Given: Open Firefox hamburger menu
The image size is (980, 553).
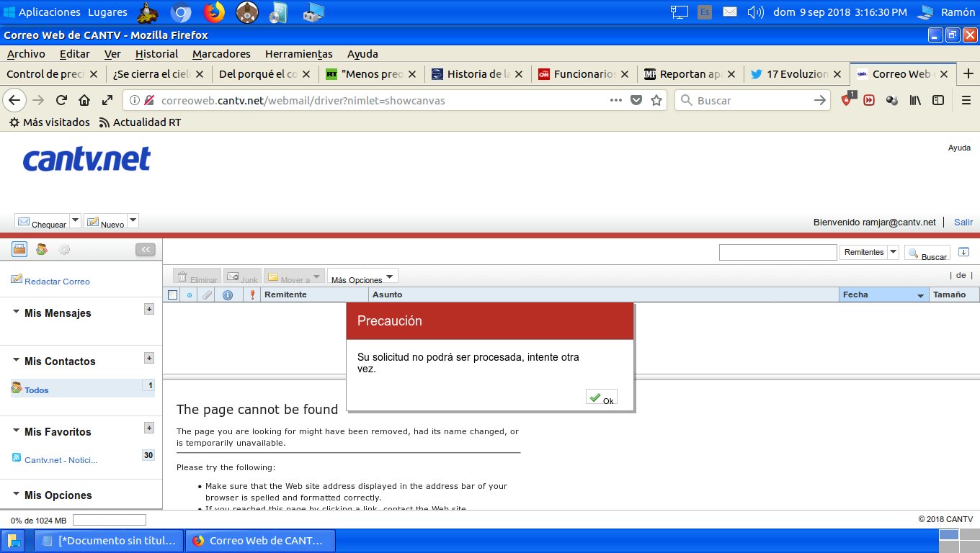Looking at the screenshot, I should (966, 100).
